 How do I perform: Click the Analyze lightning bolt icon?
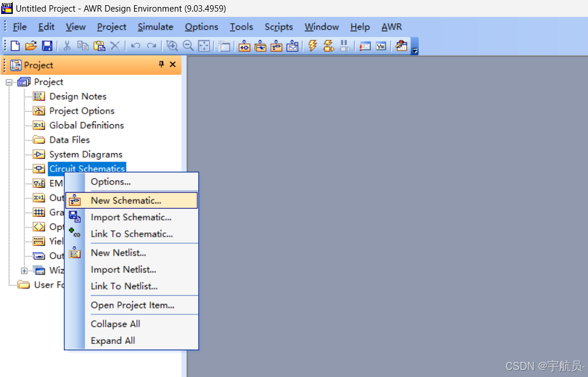click(x=312, y=46)
